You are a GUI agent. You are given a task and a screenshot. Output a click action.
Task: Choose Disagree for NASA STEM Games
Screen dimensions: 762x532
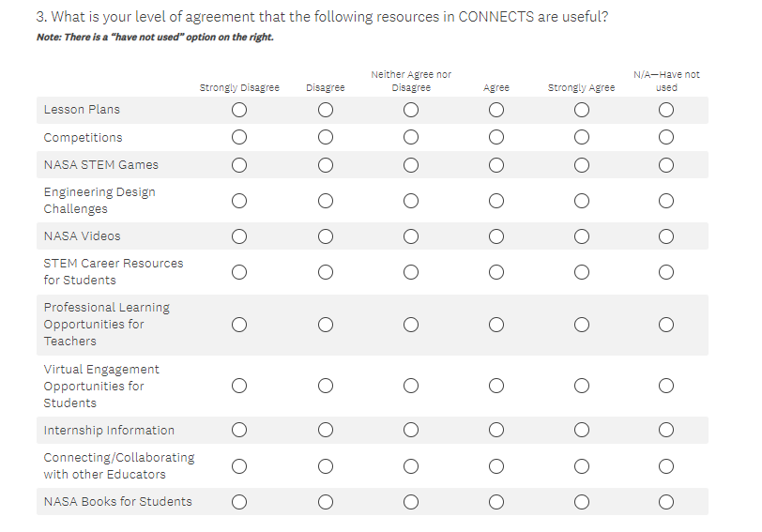(325, 165)
